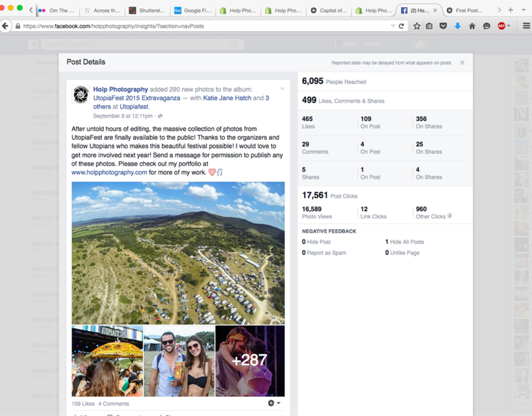Close the Post Details dialog
The width and height of the screenshot is (532, 416).
pyautogui.click(x=462, y=62)
